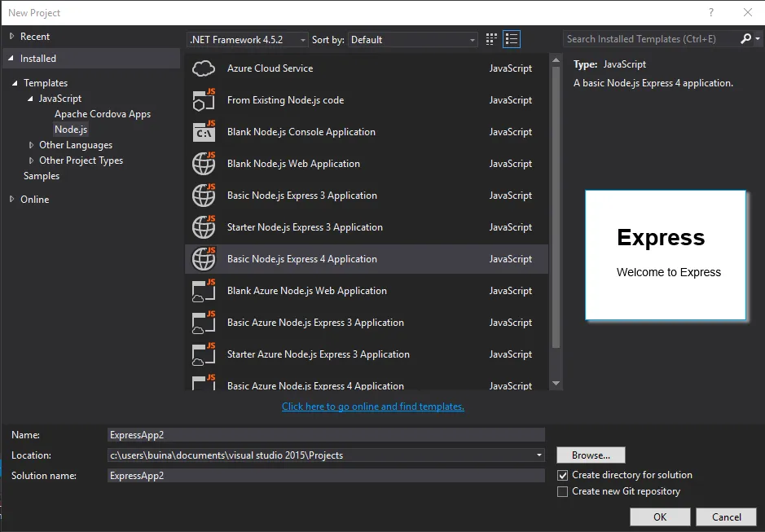Click the Solution name input field
Image resolution: width=765 pixels, height=532 pixels.
[326, 476]
